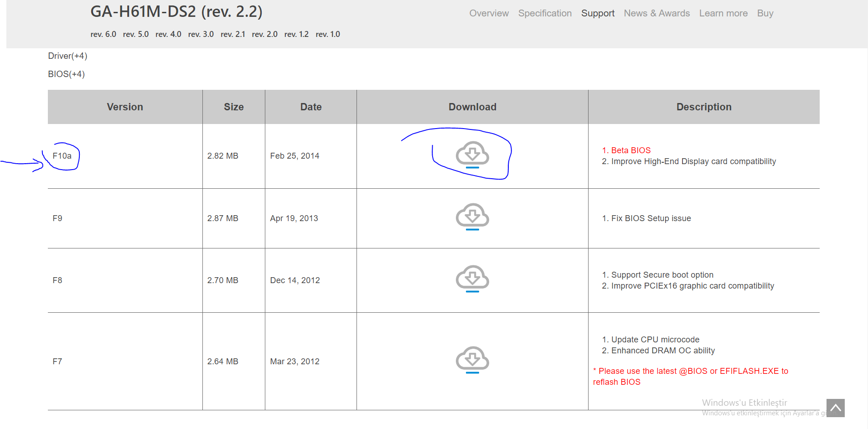The image size is (868, 429).
Task: Switch to rev. 3.0 page
Action: [x=201, y=34]
